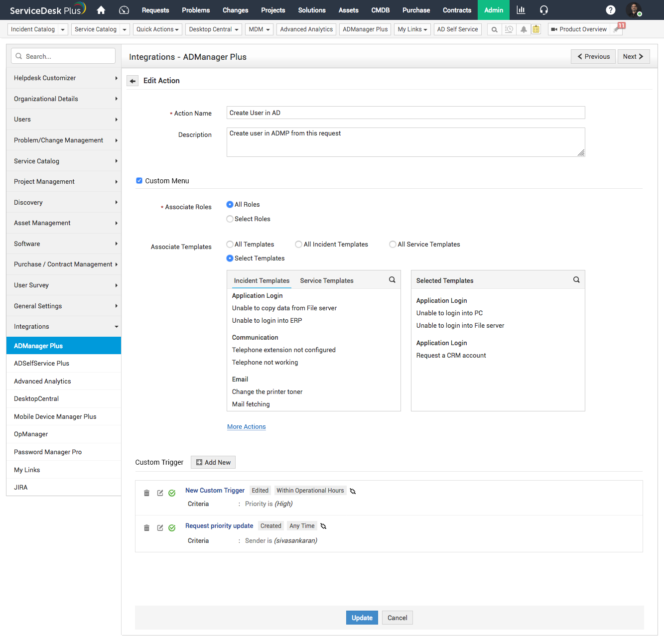This screenshot has width=664, height=644.
Task: Expand Helpdesk Customizer in sidebar
Action: point(64,78)
